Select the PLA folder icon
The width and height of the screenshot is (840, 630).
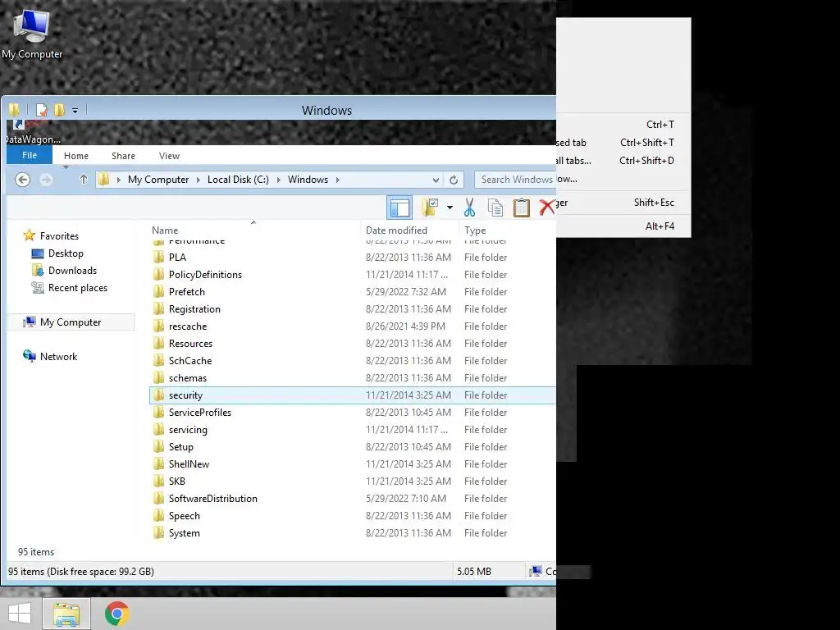coord(158,257)
